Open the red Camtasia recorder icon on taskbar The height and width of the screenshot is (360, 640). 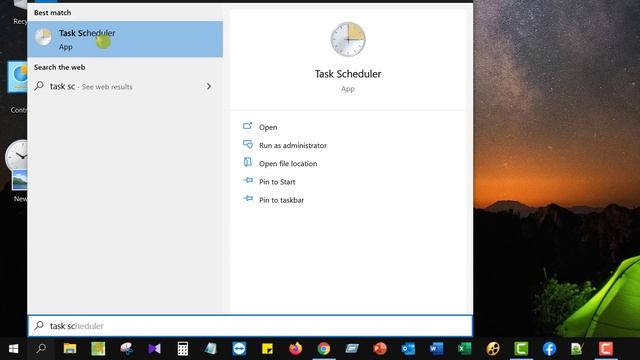pyautogui.click(x=606, y=349)
